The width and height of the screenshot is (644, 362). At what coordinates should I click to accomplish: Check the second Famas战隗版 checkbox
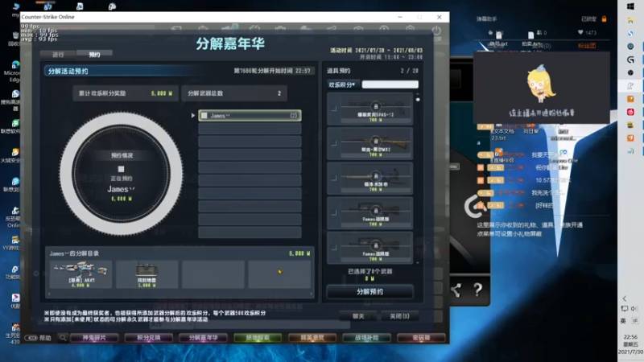point(334,248)
